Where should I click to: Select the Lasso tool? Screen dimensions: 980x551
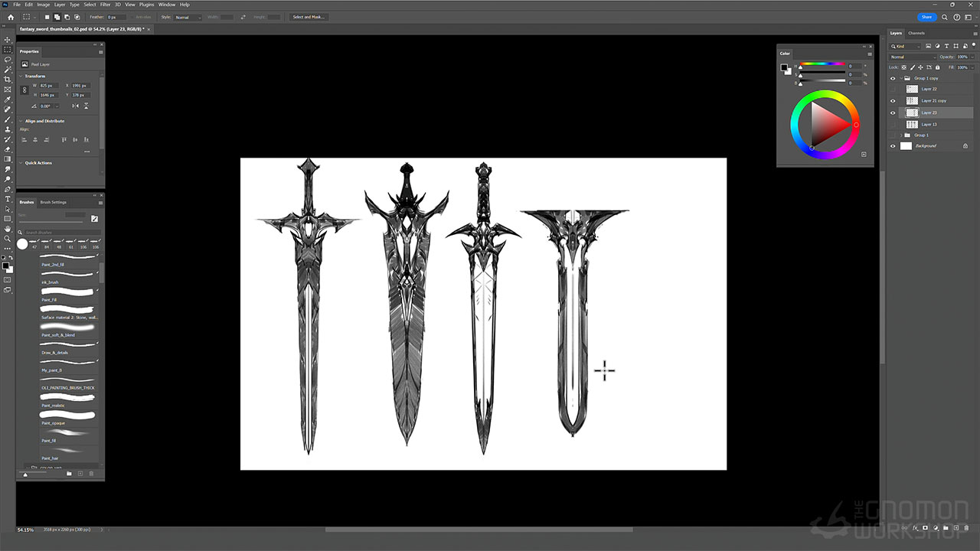8,60
